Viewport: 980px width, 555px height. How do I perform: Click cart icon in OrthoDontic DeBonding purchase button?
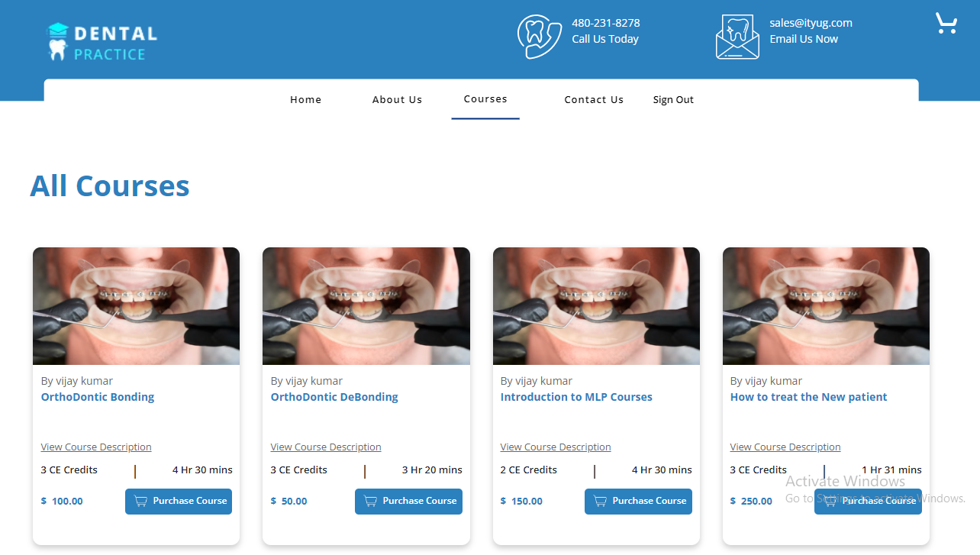point(370,502)
